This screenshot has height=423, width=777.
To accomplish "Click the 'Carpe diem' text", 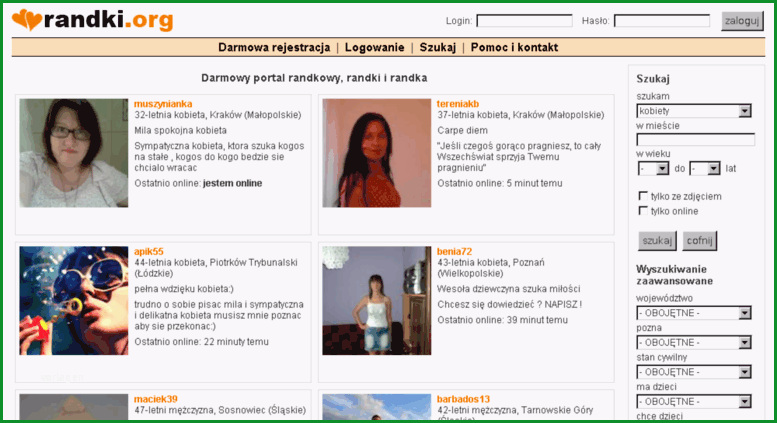I will click(462, 130).
